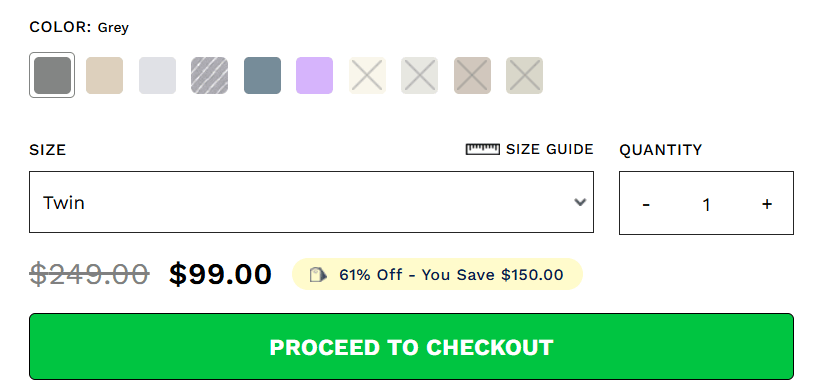
Task: Pick the light grey color swatch
Action: (x=157, y=75)
